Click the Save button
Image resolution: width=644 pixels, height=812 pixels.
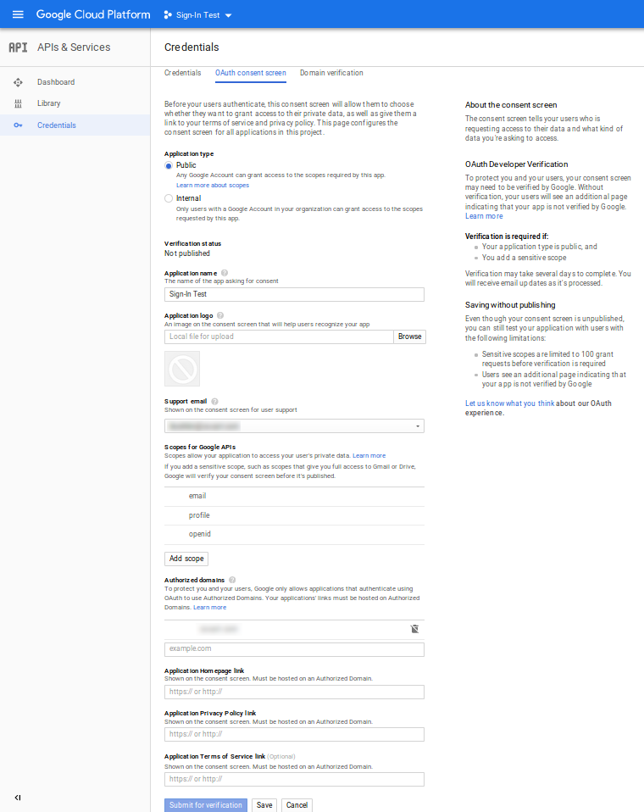coord(264,805)
